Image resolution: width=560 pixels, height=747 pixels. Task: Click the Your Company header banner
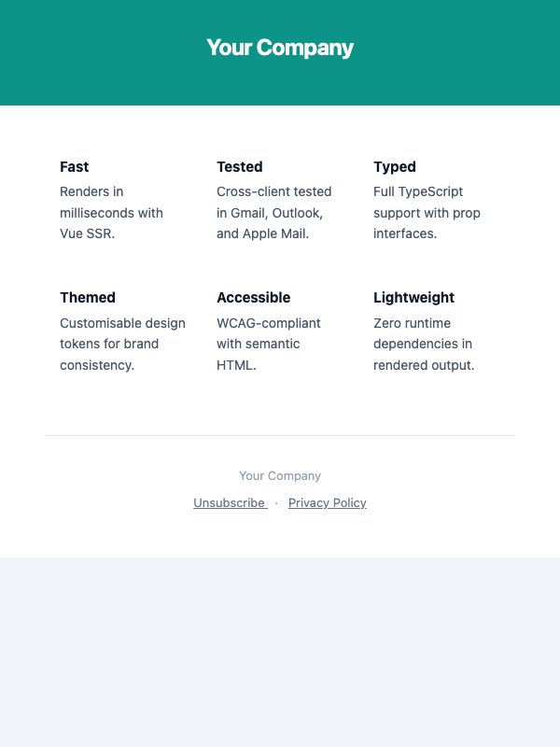[x=280, y=47]
